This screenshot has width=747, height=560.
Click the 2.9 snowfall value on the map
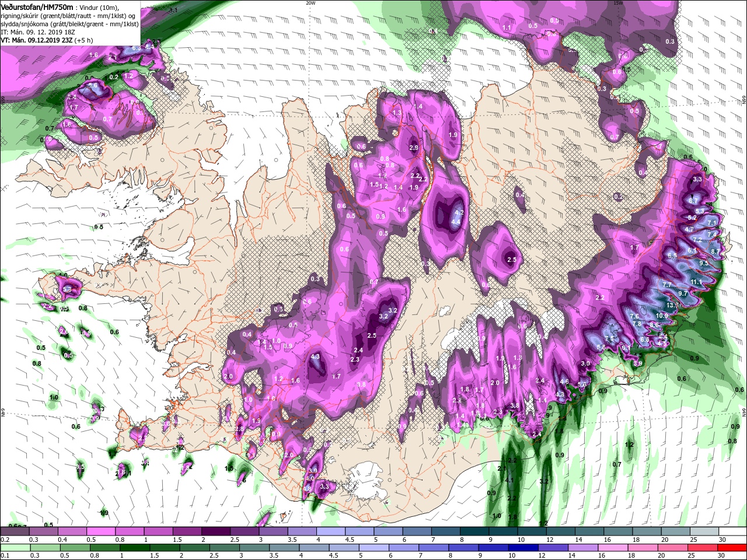coord(414,148)
